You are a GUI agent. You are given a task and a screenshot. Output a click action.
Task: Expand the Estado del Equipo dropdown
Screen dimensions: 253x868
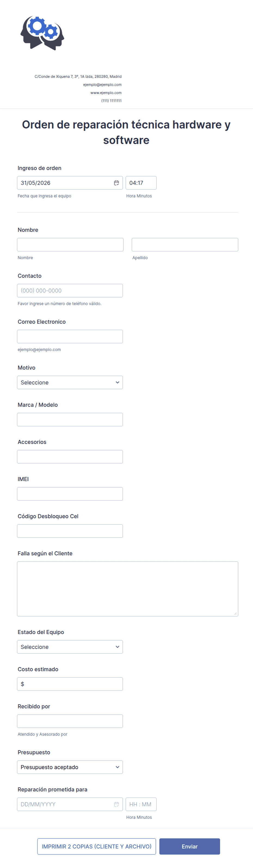click(x=70, y=647)
